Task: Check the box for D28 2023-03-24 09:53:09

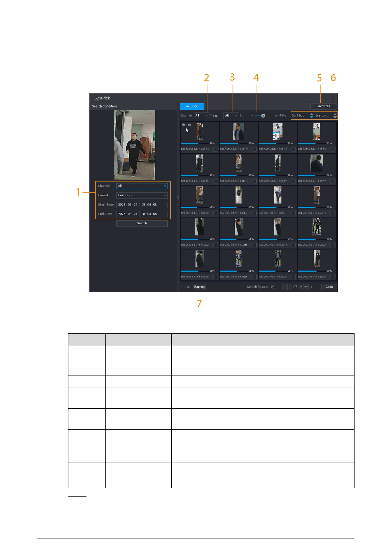Action: click(332, 277)
